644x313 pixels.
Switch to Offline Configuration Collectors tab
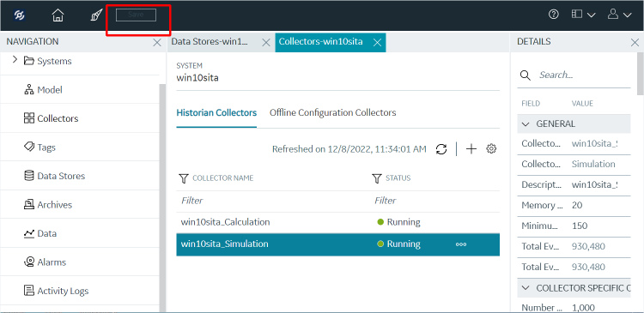pos(332,112)
